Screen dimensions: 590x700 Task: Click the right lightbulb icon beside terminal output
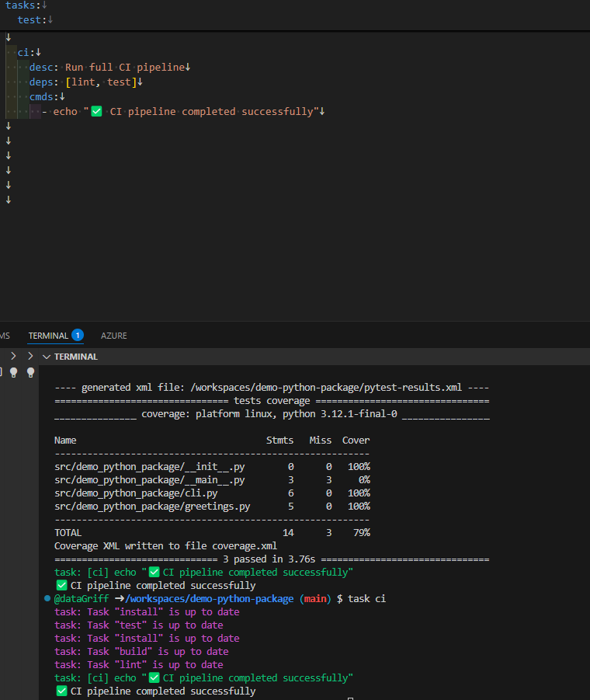31,372
